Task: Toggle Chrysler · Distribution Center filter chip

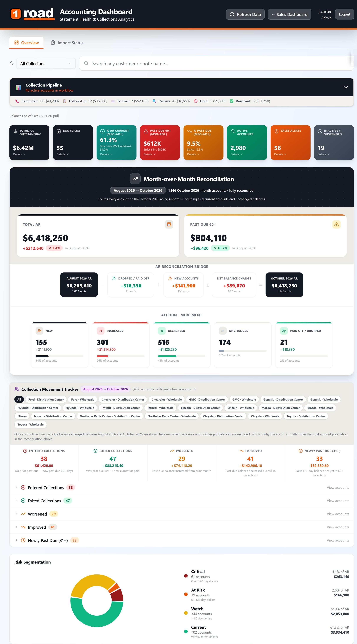Action: click(x=223, y=416)
